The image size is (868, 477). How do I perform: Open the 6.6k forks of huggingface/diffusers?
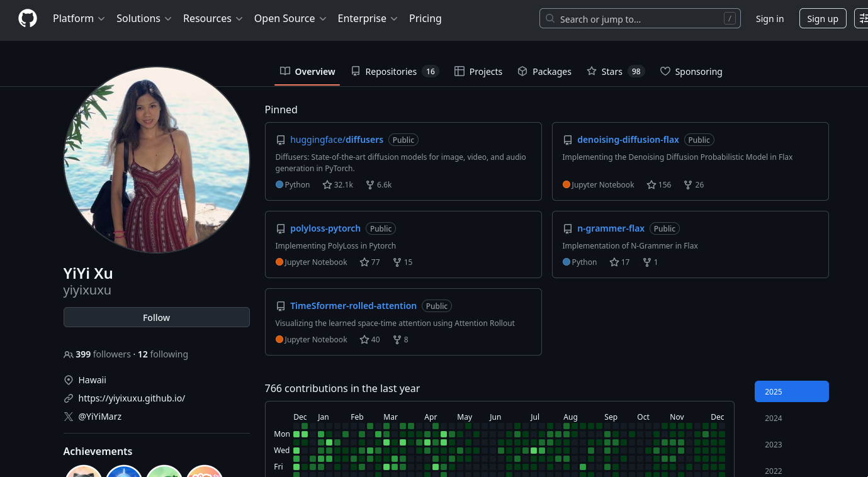coord(379,184)
